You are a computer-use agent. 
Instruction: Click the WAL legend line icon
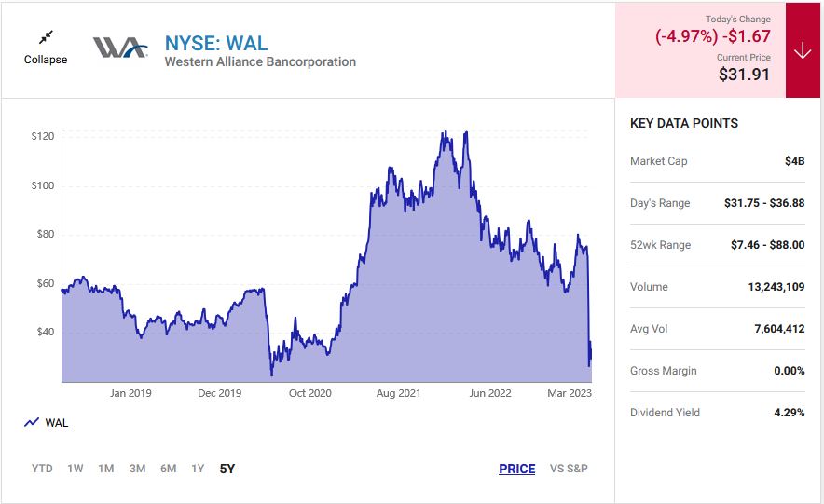[32, 422]
